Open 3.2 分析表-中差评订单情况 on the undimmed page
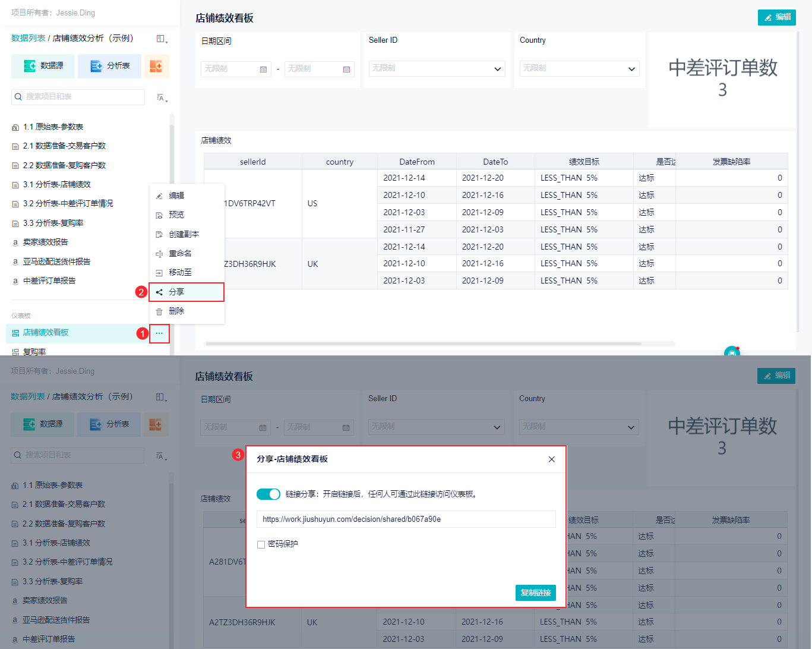The height and width of the screenshot is (649, 812). pos(68,204)
